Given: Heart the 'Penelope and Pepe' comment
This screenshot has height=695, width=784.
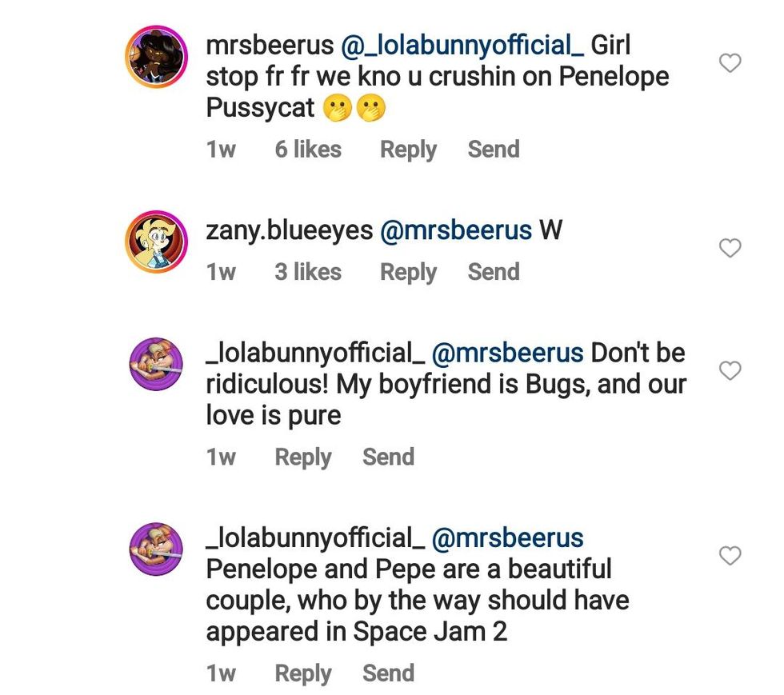Looking at the screenshot, I should pyautogui.click(x=730, y=555).
